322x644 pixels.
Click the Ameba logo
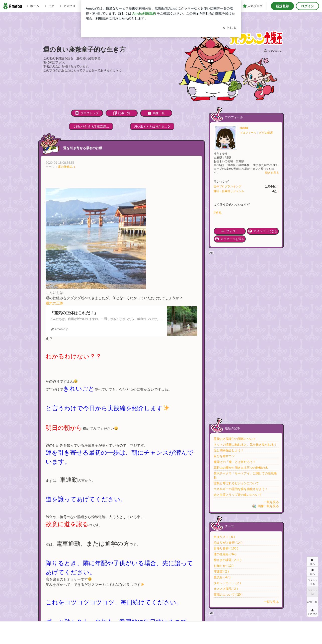click(x=13, y=6)
